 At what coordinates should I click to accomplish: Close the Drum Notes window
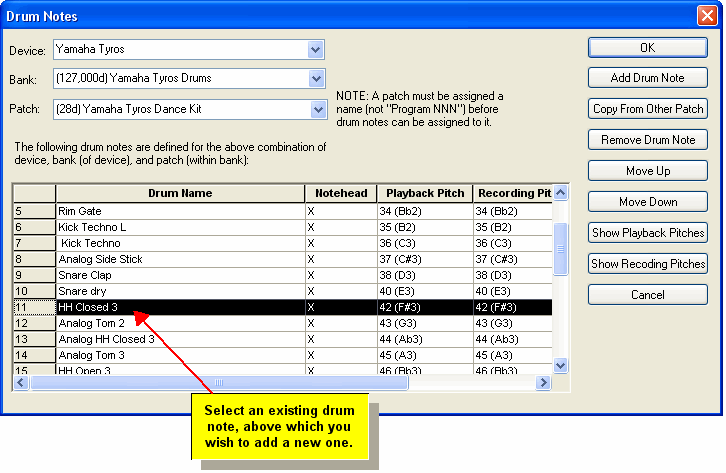[706, 15]
